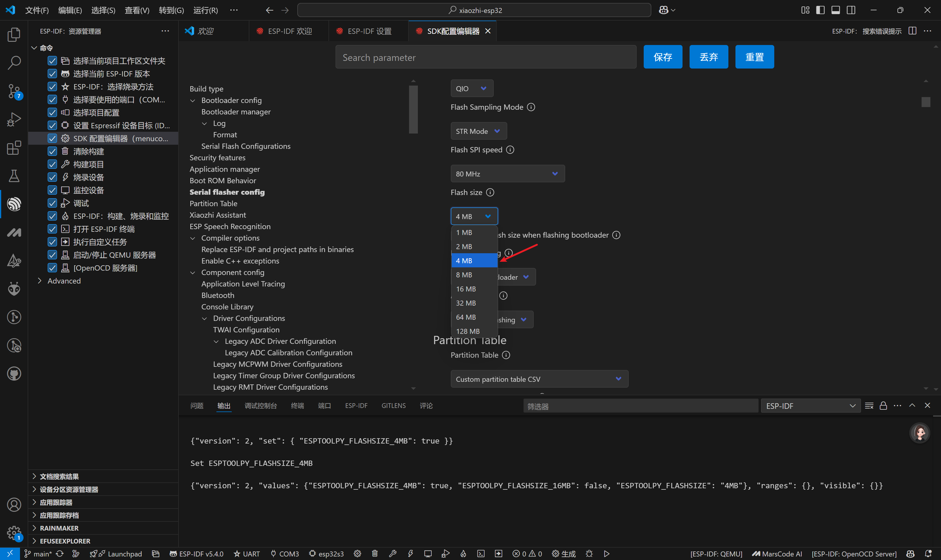Uncheck the 清除构建 command checkbox
The height and width of the screenshot is (560, 941).
pos(52,151)
